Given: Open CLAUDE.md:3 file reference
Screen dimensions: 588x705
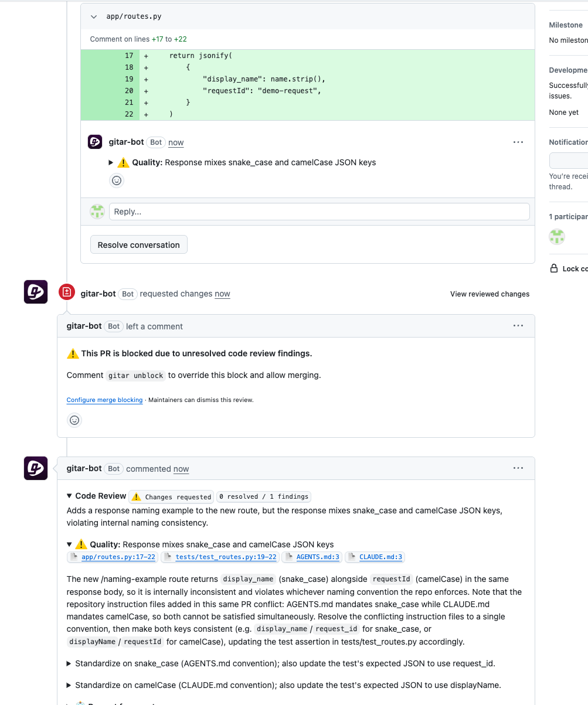Looking at the screenshot, I should point(375,557).
